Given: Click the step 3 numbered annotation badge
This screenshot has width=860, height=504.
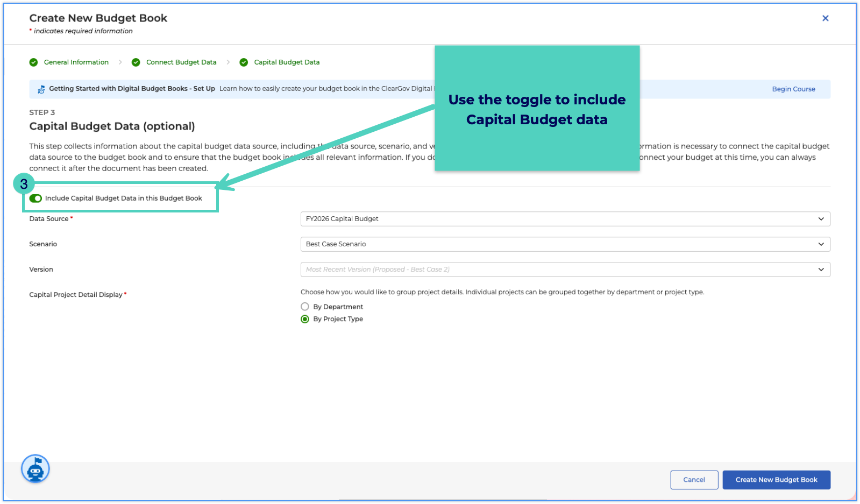Looking at the screenshot, I should pyautogui.click(x=24, y=184).
